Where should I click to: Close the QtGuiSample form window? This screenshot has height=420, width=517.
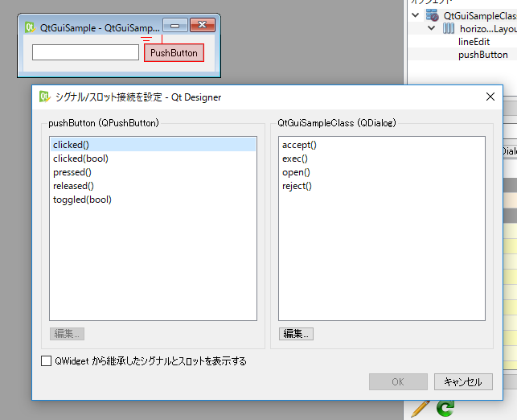point(203,25)
